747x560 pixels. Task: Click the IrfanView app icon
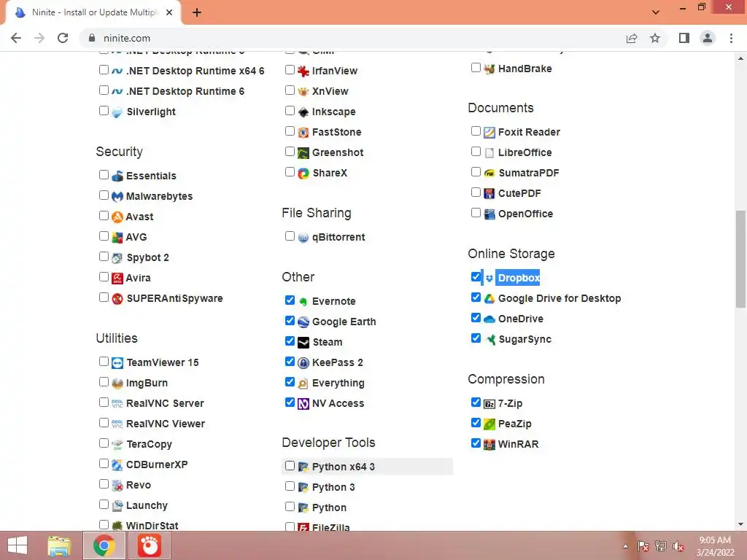303,71
